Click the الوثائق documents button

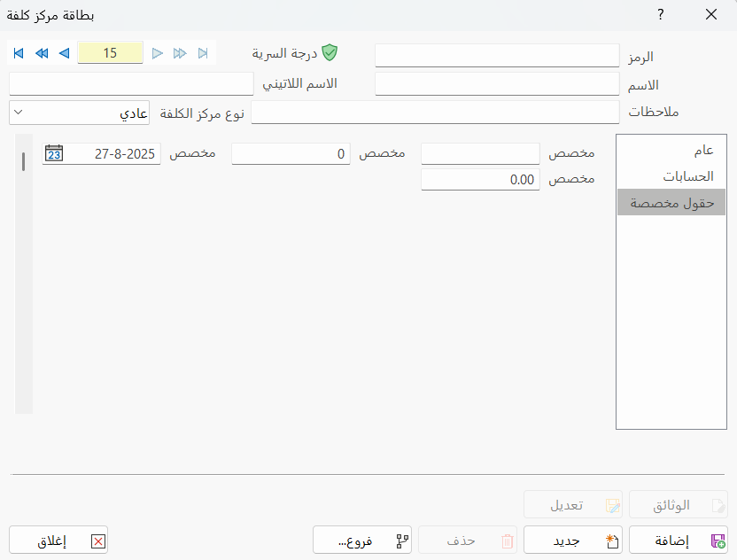click(x=677, y=504)
